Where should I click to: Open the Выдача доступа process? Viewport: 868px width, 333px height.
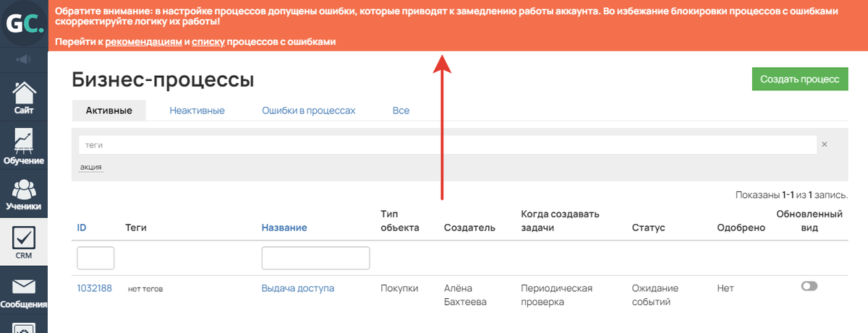(298, 288)
